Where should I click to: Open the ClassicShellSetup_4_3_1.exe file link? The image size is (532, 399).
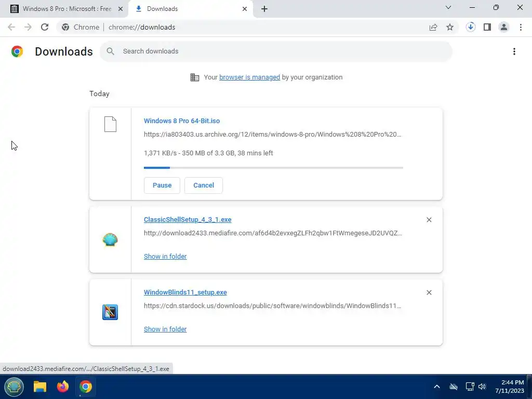188,220
